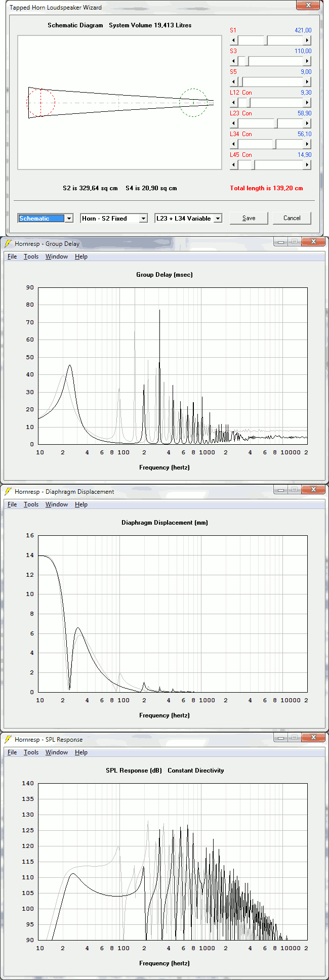Screen dimensions: 329x980
Task: Click left arrow of S1 slider
Action: (233, 40)
